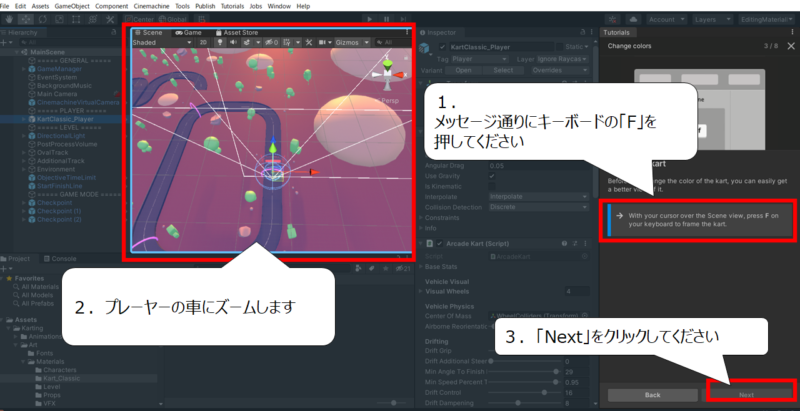The image size is (800, 411).
Task: Toggle KartClassic_Player active checkbox in Inspector
Action: (x=442, y=47)
